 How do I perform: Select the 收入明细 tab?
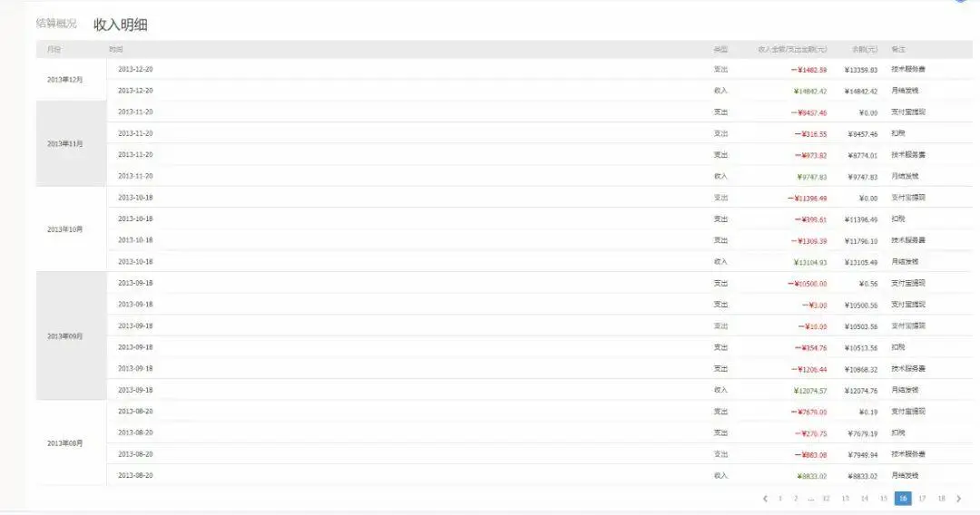pos(121,24)
